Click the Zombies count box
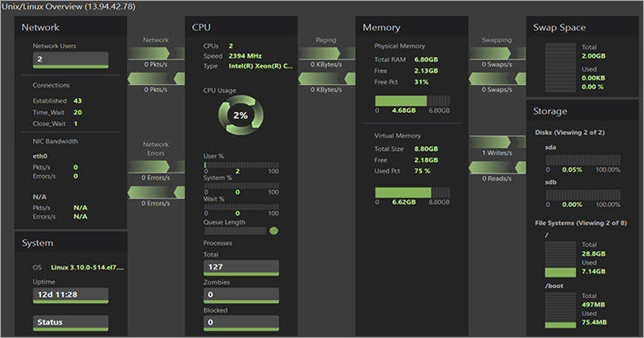Screen dimensions: 644x338 pos(241,295)
